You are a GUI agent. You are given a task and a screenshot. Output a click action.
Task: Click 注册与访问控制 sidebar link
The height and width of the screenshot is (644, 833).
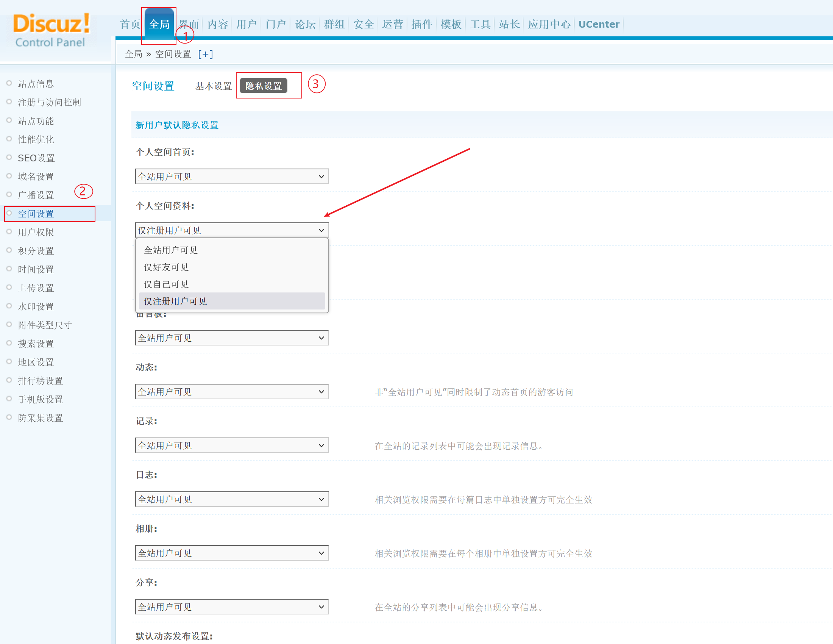pyautogui.click(x=50, y=102)
